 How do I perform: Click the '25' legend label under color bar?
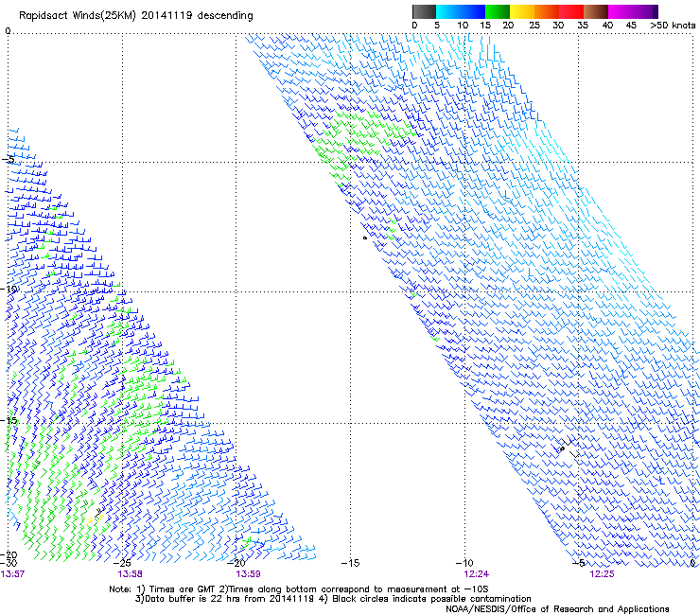pyautogui.click(x=534, y=26)
